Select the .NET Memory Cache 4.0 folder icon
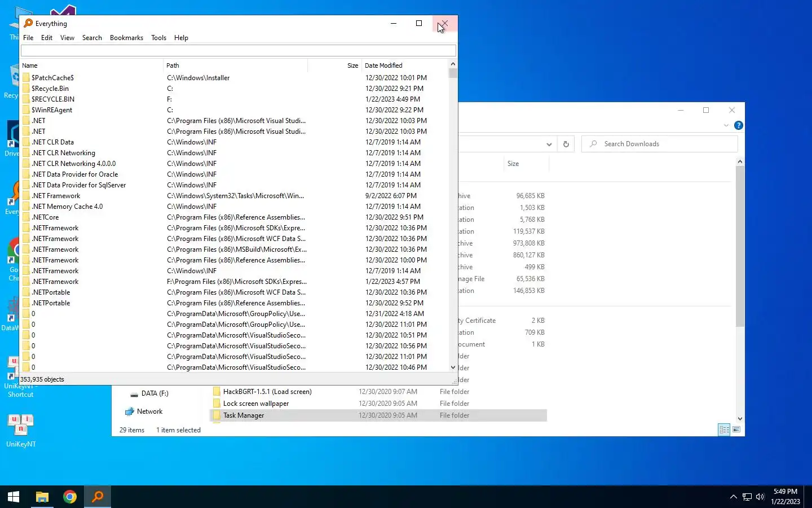The image size is (812, 508). [26, 207]
